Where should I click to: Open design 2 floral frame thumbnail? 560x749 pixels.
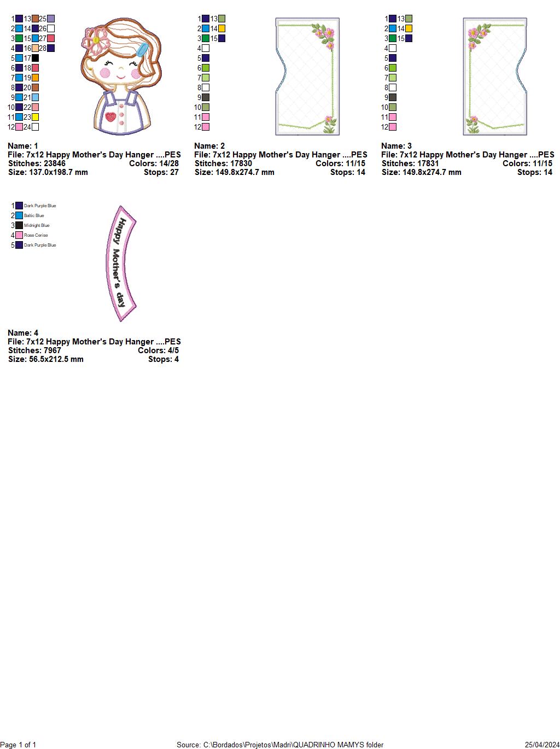tap(308, 77)
